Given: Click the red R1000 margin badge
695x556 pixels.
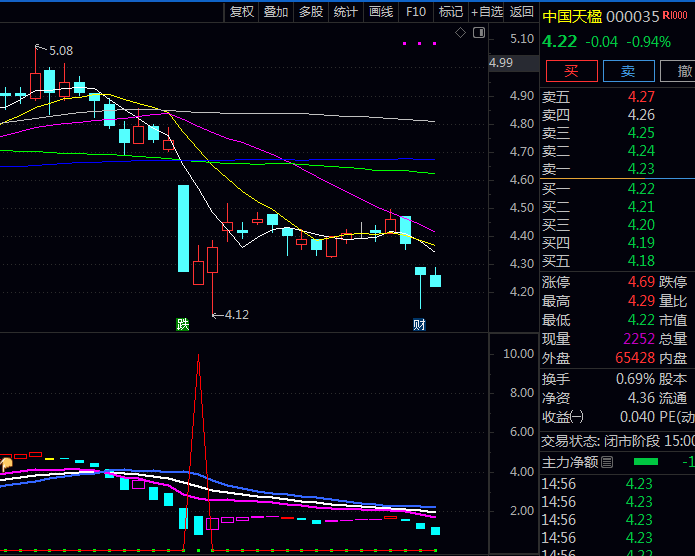Looking at the screenshot, I should tap(676, 16).
